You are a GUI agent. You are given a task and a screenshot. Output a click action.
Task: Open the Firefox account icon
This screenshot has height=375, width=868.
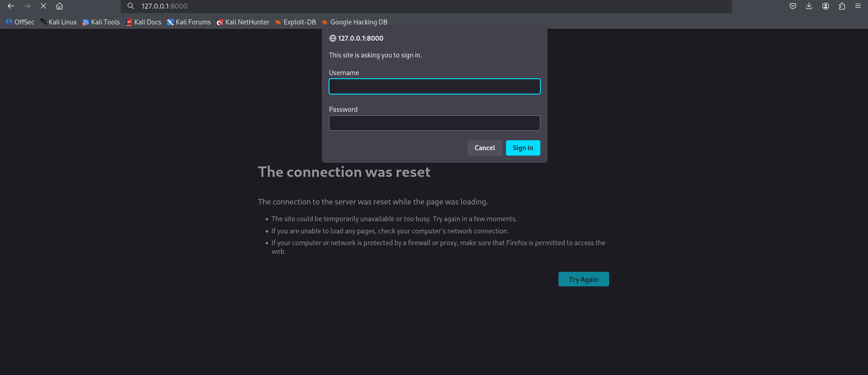[825, 6]
